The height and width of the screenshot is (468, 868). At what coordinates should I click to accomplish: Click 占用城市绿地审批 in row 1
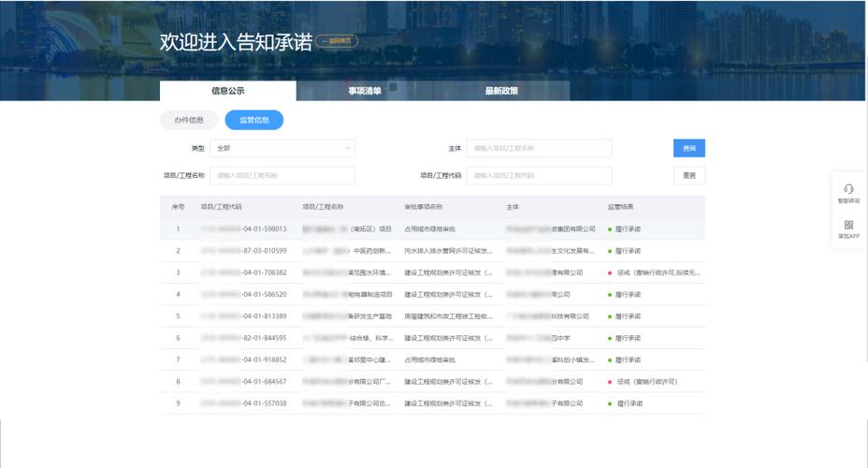[x=430, y=228]
